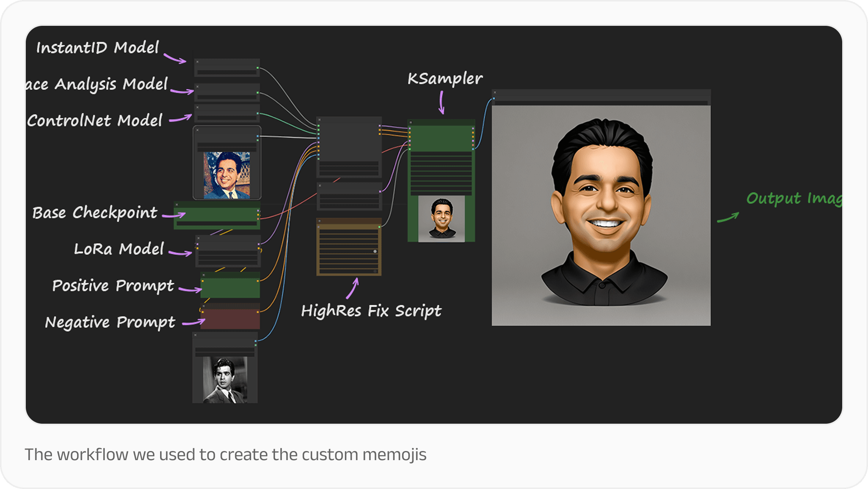Click the green output dot of the HighRes Fix Script node
868x489 pixels.
pyautogui.click(x=379, y=226)
